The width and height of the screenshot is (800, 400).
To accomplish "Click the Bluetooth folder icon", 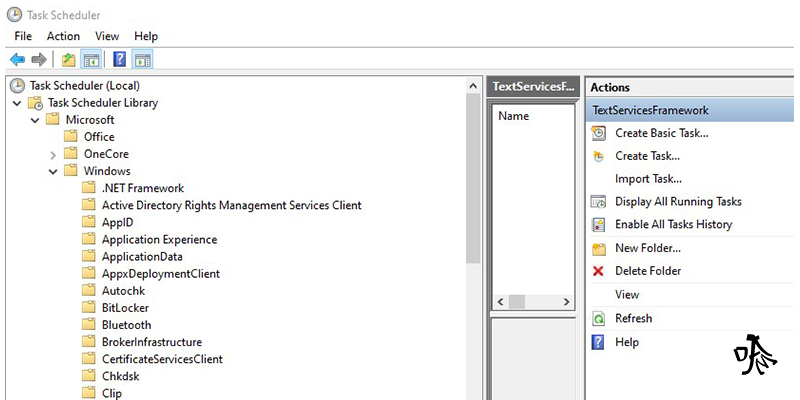I will point(89,325).
